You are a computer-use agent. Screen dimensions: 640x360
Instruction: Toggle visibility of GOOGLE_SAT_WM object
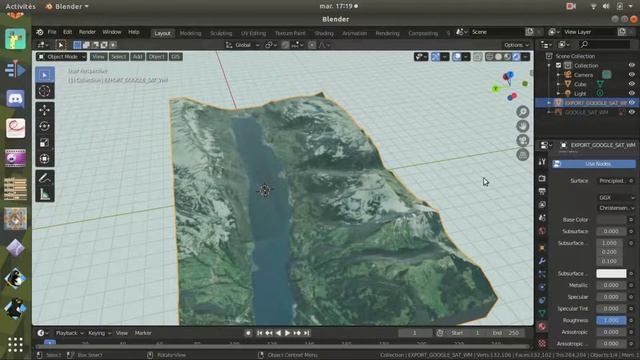tap(631, 112)
